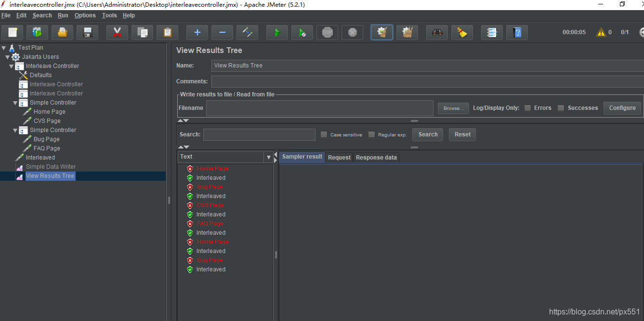Open the Text renderer dropdown
The image size is (644, 321).
pyautogui.click(x=268, y=157)
